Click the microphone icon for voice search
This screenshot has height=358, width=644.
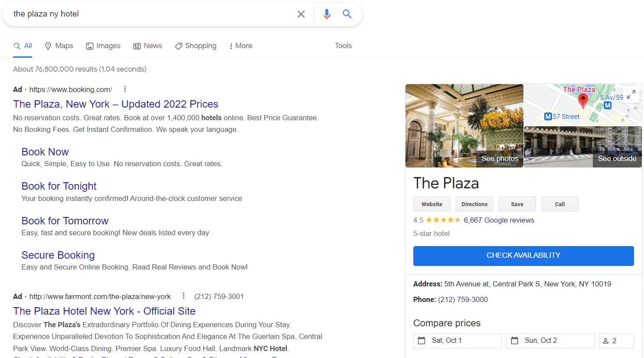[x=327, y=13]
